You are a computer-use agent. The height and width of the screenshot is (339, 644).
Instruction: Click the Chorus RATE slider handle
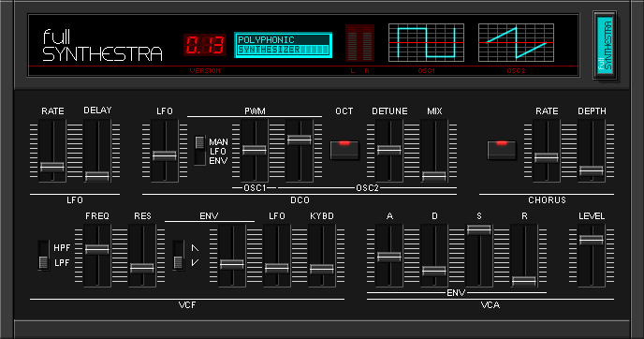pyautogui.click(x=547, y=157)
